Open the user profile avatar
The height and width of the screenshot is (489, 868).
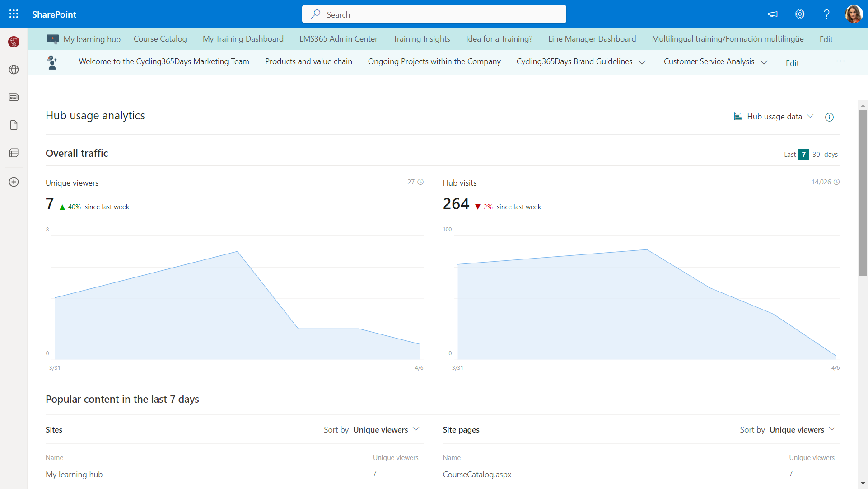[854, 14]
